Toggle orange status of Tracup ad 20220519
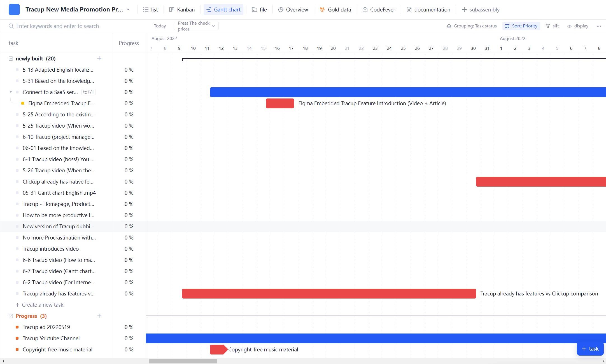The width and height of the screenshot is (606, 364). [17, 327]
